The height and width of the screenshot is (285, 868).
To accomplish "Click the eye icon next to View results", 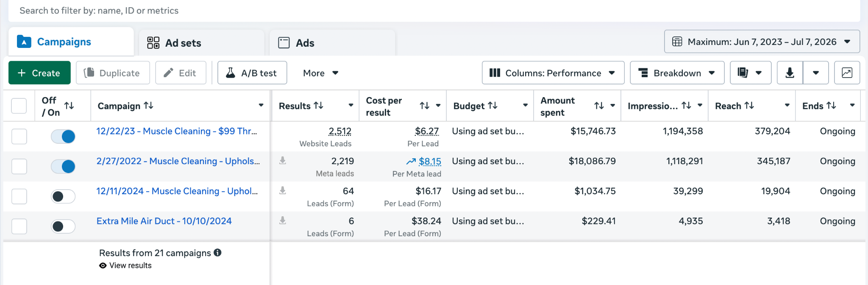I will click(103, 265).
